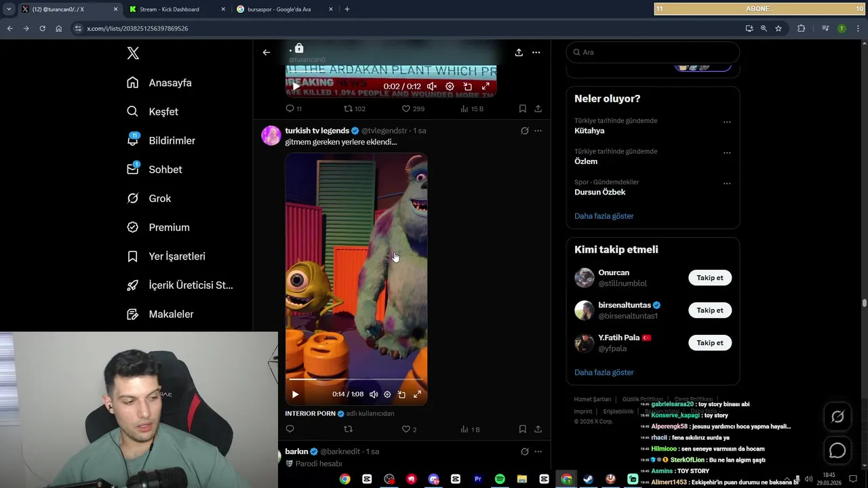
Task: Open options for the Dursun Özbek trend
Action: [727, 184]
